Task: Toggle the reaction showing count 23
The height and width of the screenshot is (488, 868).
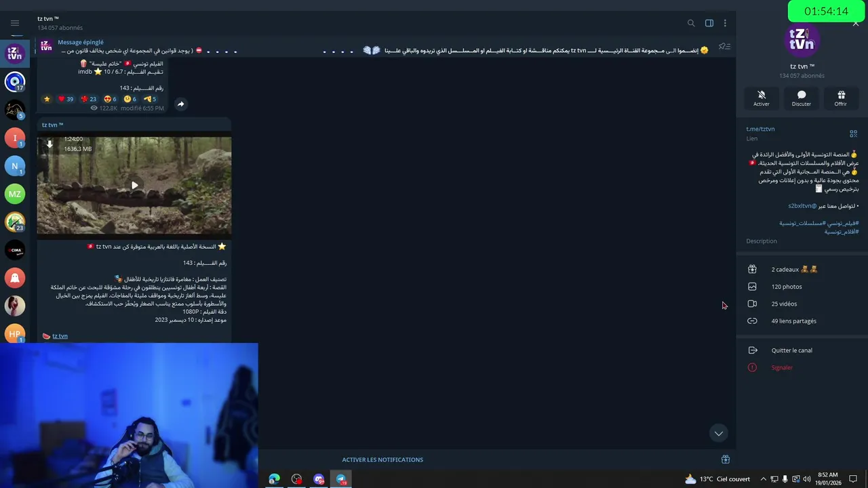Action: click(x=89, y=99)
